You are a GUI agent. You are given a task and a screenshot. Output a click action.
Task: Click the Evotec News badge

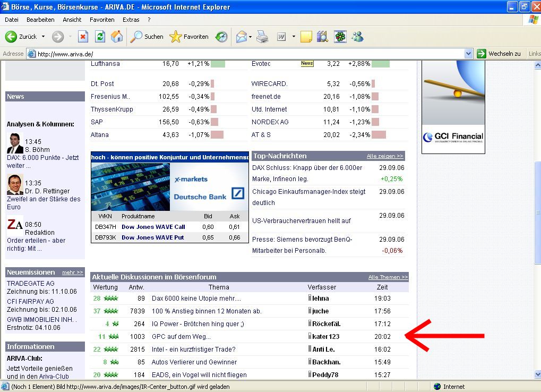point(307,63)
